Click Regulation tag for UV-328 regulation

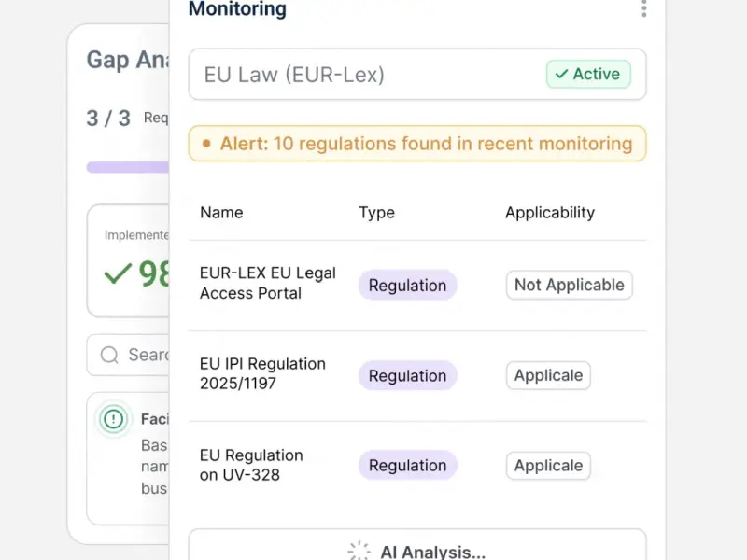(x=408, y=465)
